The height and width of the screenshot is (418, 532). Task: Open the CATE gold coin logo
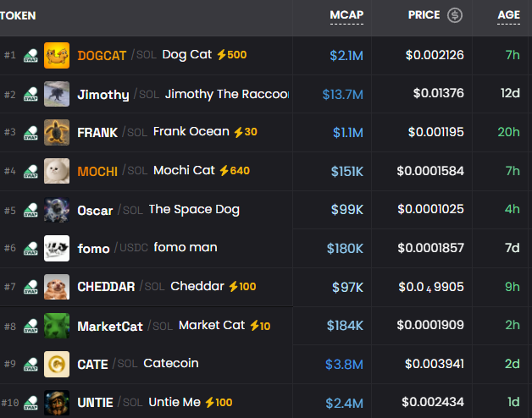57,365
